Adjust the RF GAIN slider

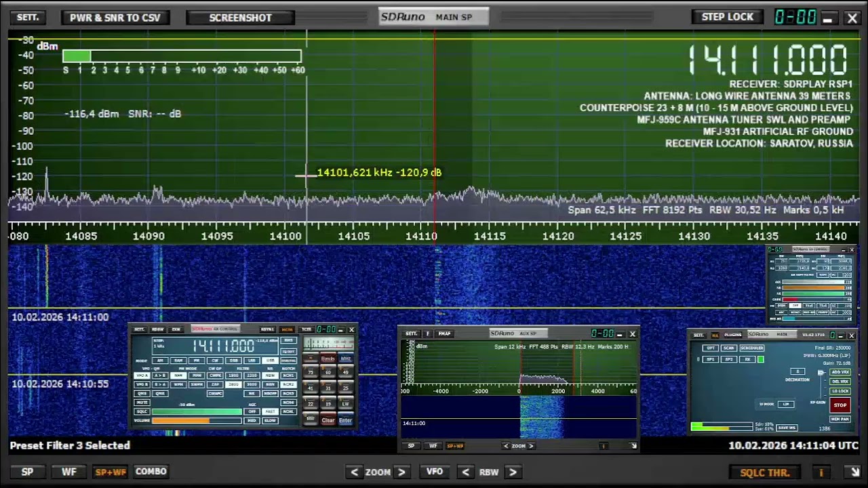tap(821, 373)
